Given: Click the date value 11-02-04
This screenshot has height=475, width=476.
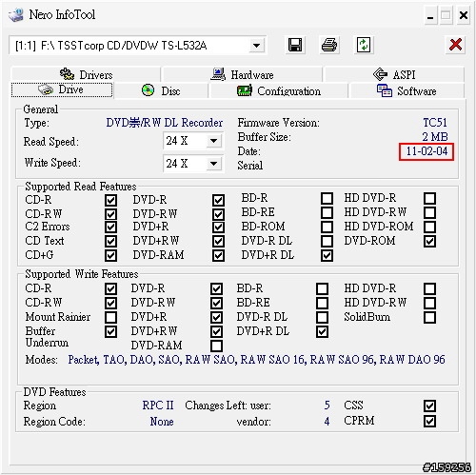Looking at the screenshot, I should coord(426,151).
